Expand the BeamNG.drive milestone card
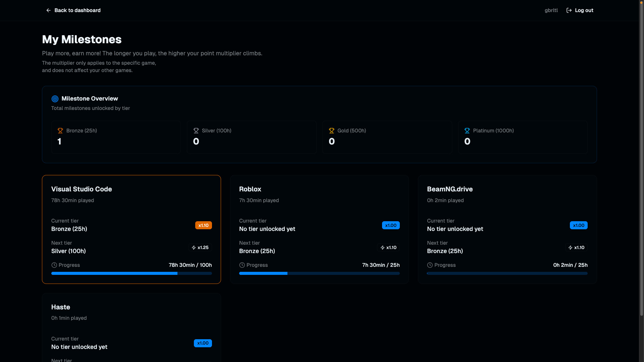 tap(507, 229)
